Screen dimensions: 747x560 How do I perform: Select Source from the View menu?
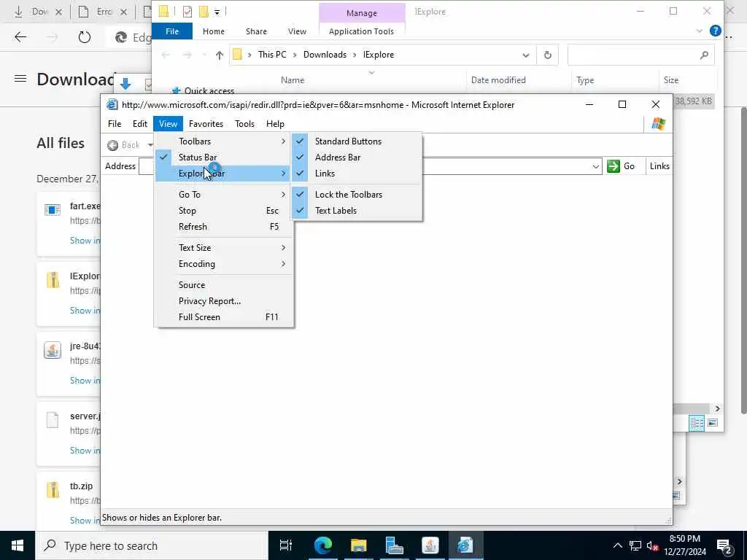[223, 285]
